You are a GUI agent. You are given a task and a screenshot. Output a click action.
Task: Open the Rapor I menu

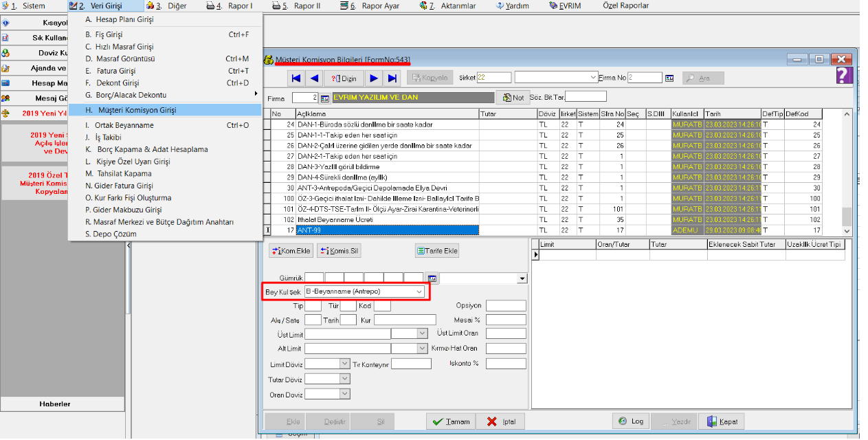[230, 5]
